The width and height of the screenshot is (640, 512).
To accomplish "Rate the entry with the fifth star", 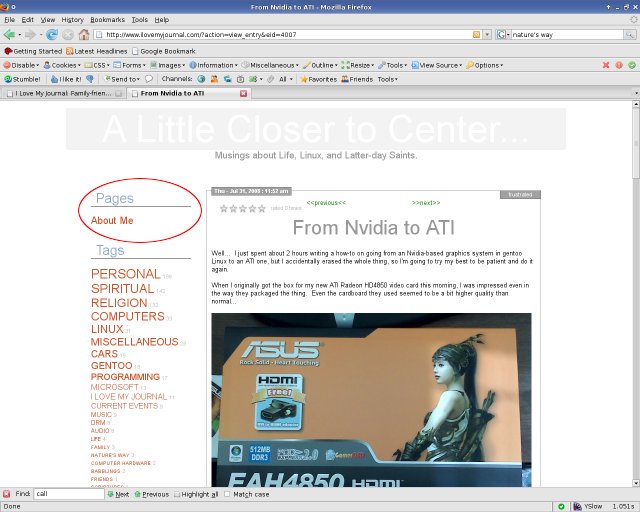I will [x=262, y=209].
